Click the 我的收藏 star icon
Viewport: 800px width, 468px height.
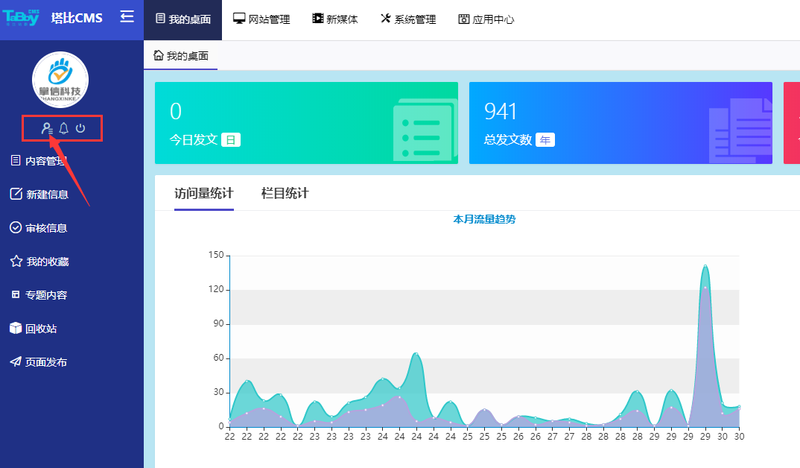coord(16,261)
